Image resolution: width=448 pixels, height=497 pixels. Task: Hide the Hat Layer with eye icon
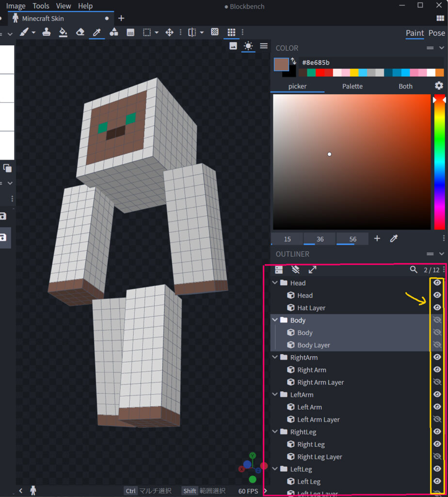click(x=437, y=308)
